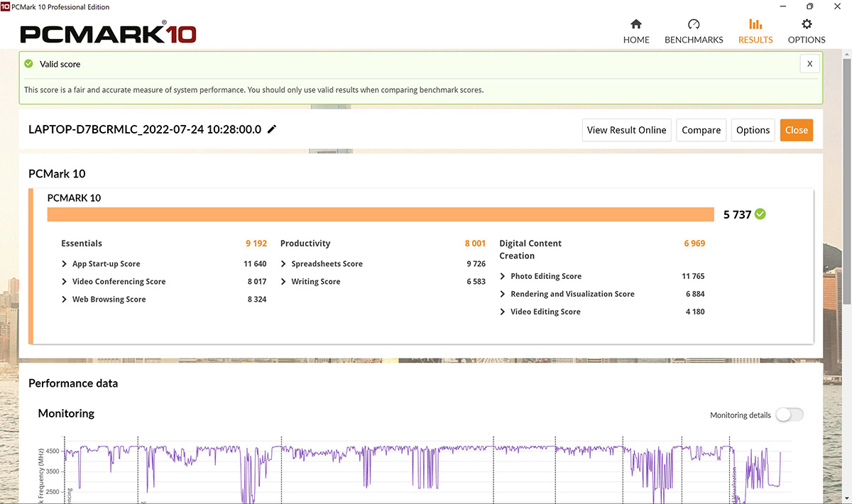Open the Options tab
This screenshot has width=852, height=504.
click(807, 32)
